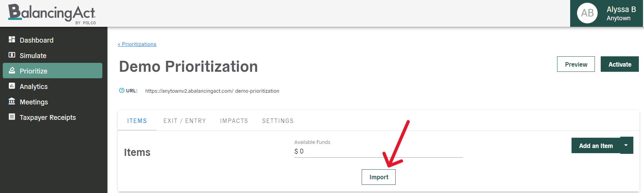Expand the Add an Item dropdown arrow
The height and width of the screenshot is (193, 644).
626,145
